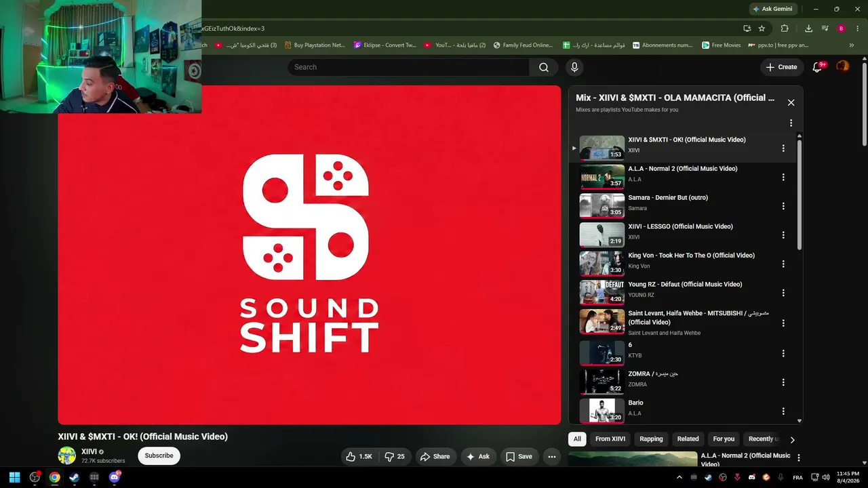Open Chrome media controls icon

(825, 28)
